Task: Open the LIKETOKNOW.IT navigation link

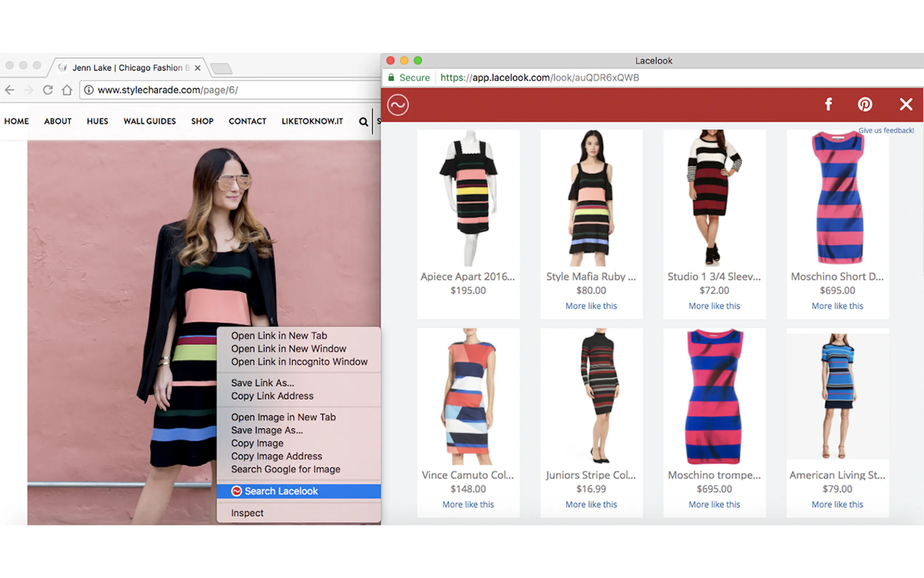Action: (x=312, y=121)
